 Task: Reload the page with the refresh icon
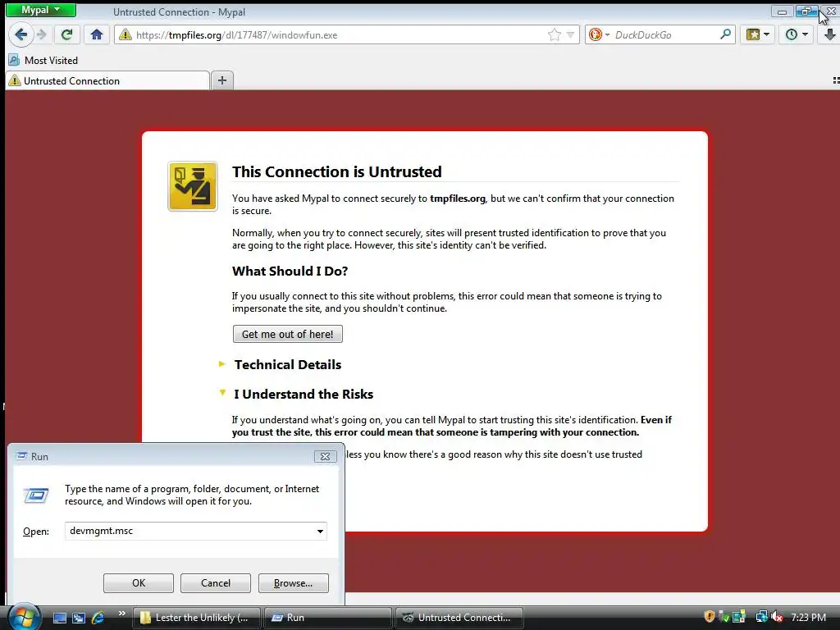(x=67, y=34)
